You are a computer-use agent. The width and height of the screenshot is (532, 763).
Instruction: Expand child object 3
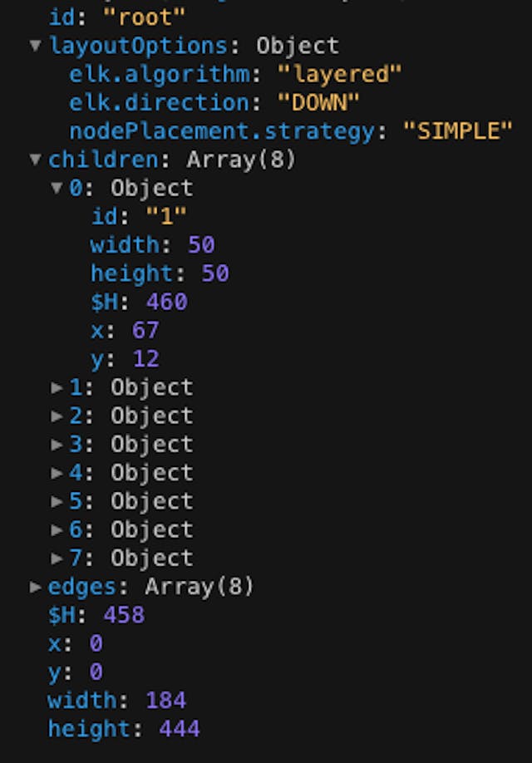click(57, 445)
